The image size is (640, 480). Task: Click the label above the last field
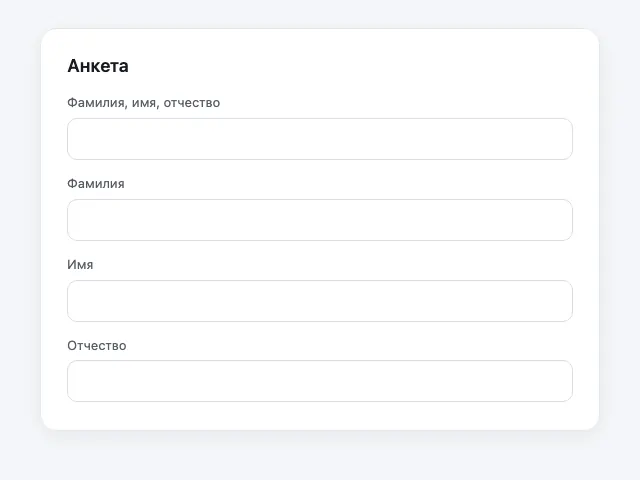(97, 346)
